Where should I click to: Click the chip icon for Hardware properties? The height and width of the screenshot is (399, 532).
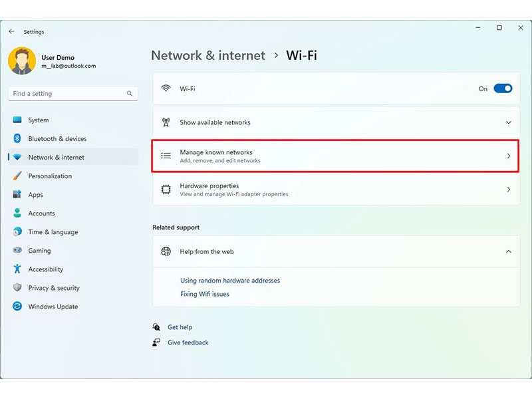(x=166, y=190)
